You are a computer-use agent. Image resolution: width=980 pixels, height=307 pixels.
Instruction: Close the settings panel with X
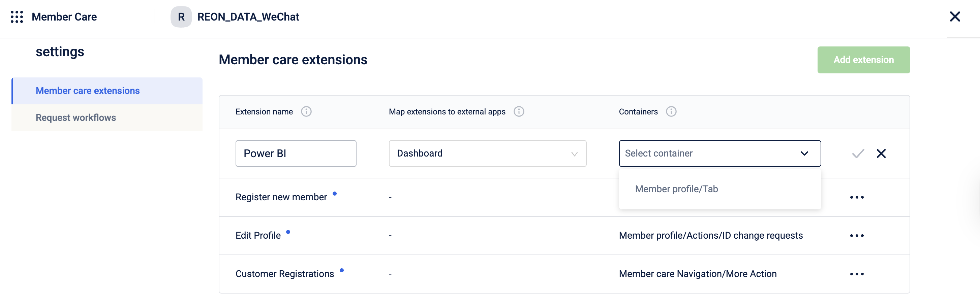(x=954, y=17)
